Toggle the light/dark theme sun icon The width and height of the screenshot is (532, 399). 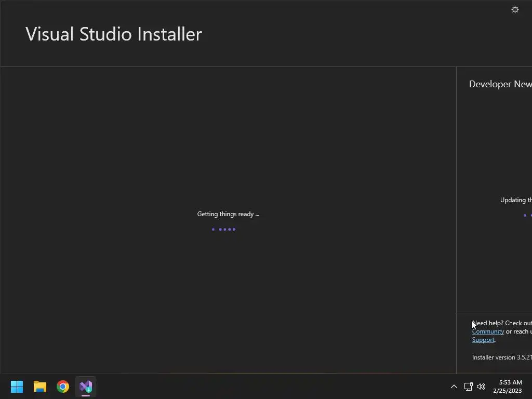point(515,9)
